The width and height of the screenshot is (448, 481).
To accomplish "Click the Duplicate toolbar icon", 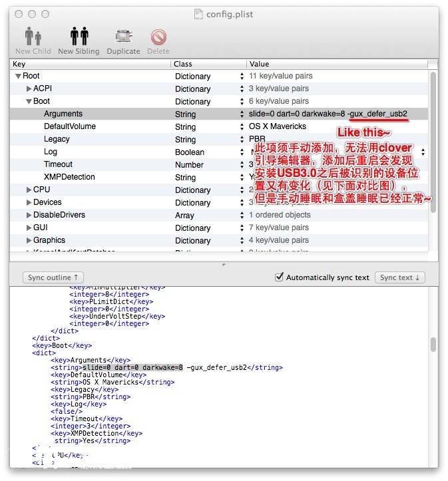I will pyautogui.click(x=123, y=37).
